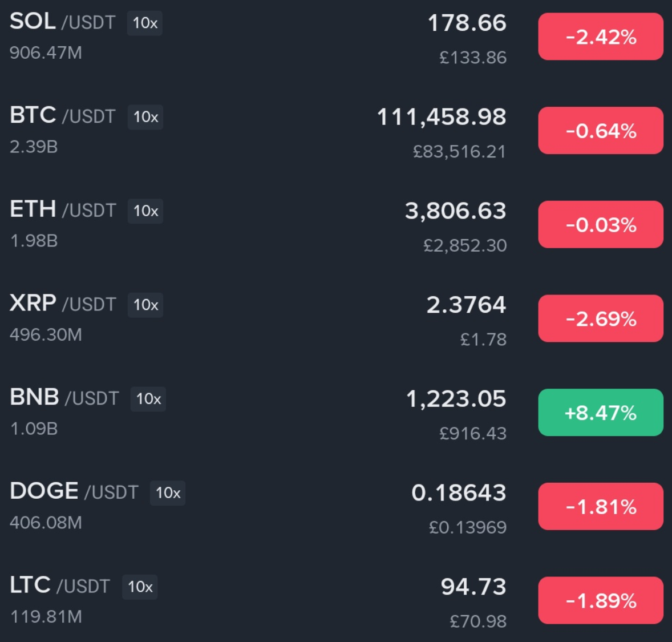Click the 10x leverage tag beside BTC/USDT
The image size is (672, 642).
(x=145, y=117)
